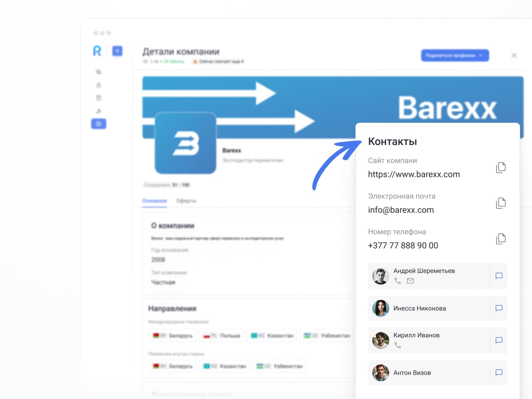532x399 pixels.
Task: Click the Сейчас смотрят ещё 4 badge
Action: coord(218,62)
